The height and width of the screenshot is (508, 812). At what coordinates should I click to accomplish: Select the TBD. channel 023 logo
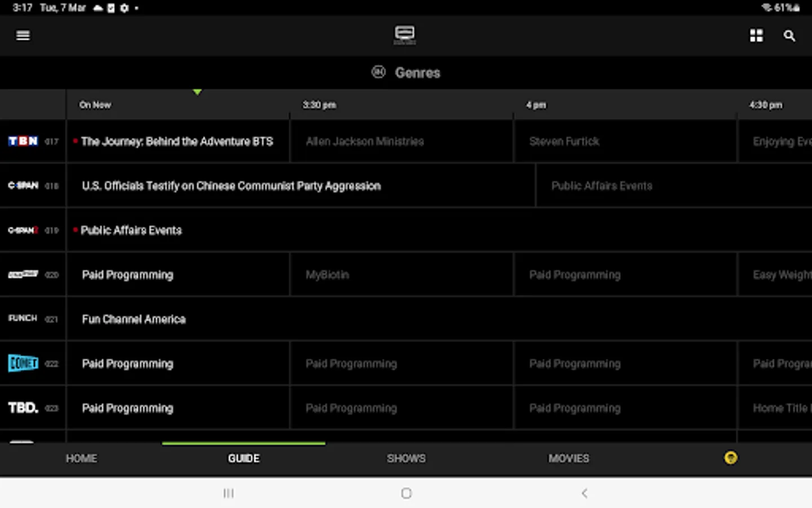point(23,408)
